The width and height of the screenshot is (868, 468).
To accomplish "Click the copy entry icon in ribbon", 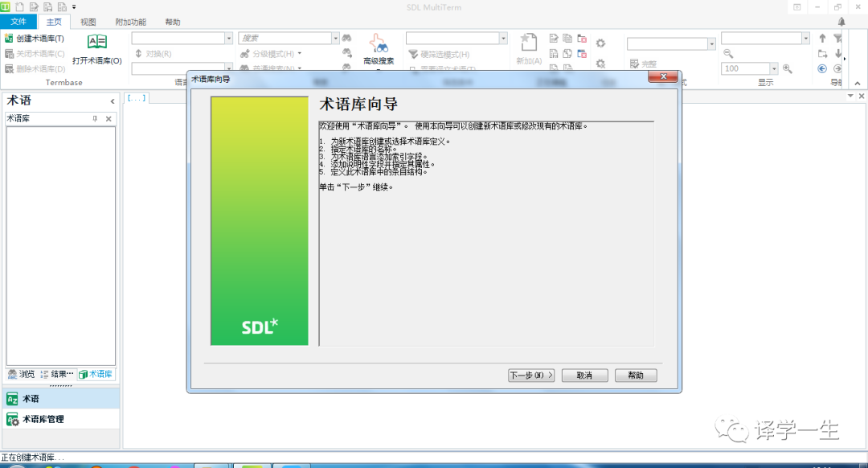I will (x=567, y=39).
